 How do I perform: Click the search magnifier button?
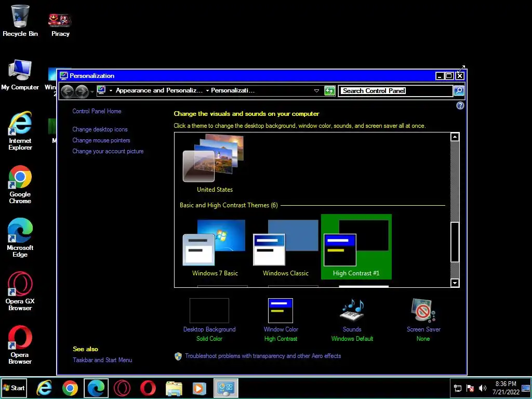[x=459, y=90]
